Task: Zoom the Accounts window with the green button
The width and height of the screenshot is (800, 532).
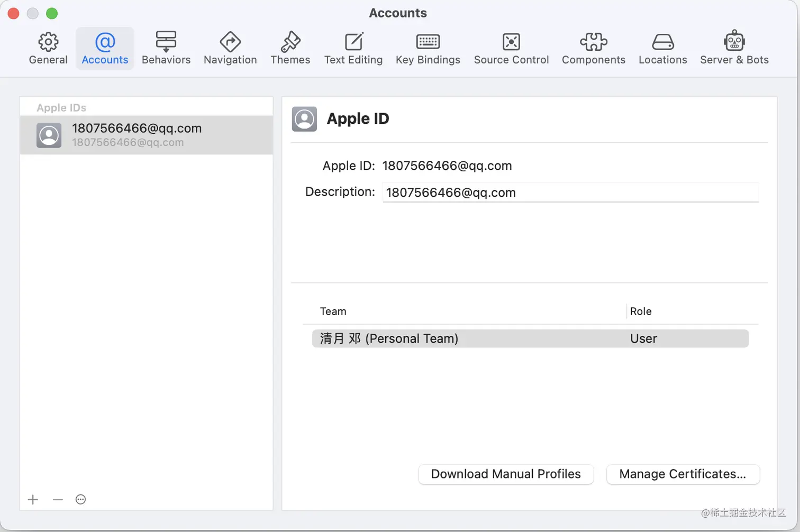Action: [52, 14]
